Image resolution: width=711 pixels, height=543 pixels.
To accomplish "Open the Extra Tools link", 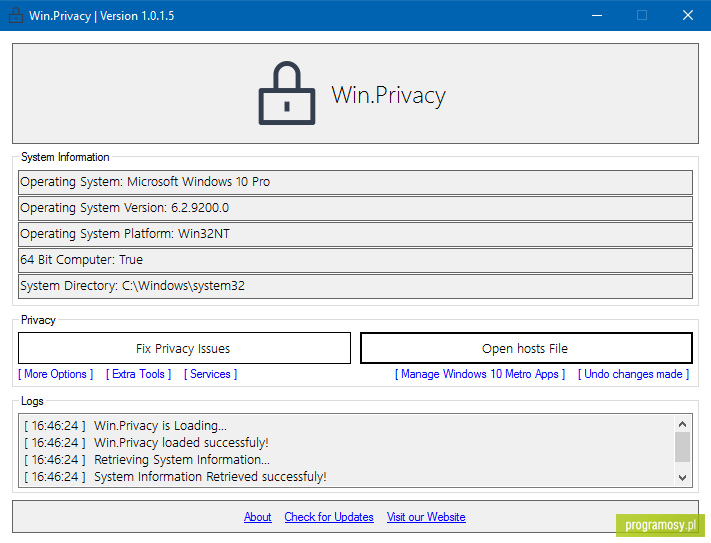I will (138, 374).
